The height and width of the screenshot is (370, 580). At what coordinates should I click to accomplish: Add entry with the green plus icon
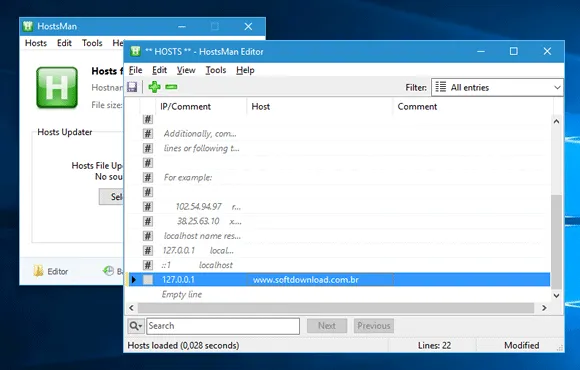click(x=154, y=87)
